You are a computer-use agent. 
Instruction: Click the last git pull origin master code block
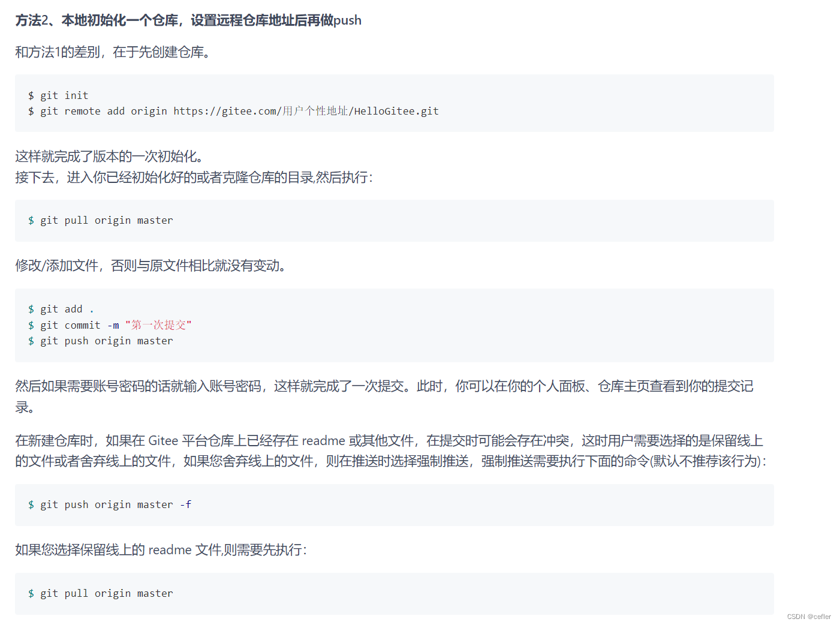100,593
